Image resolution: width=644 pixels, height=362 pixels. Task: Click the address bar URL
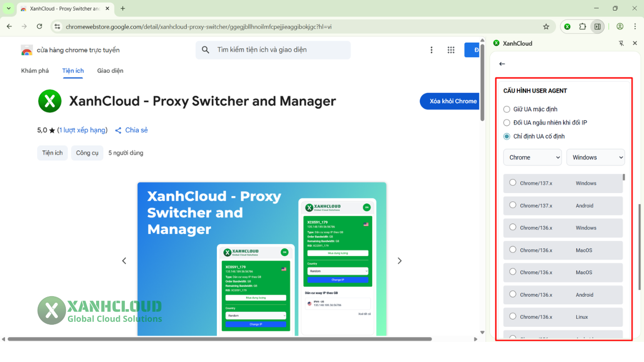pyautogui.click(x=198, y=27)
